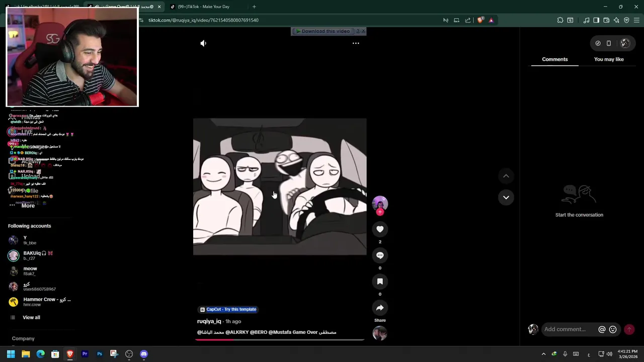Open ruqiya_iq profile name link
This screenshot has width=644, height=362.
point(209,321)
